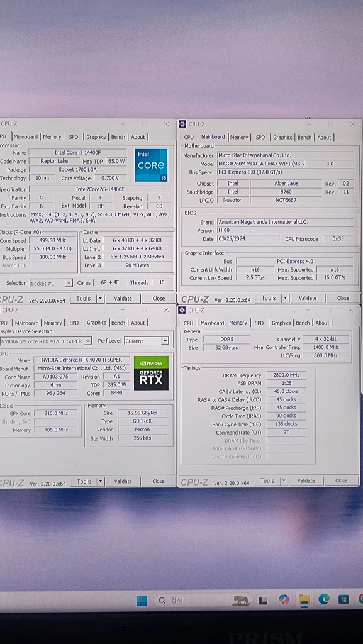Screen dimensions: 363x644
Task: Expand the Socket #1 selection dropdown
Action: click(x=69, y=283)
